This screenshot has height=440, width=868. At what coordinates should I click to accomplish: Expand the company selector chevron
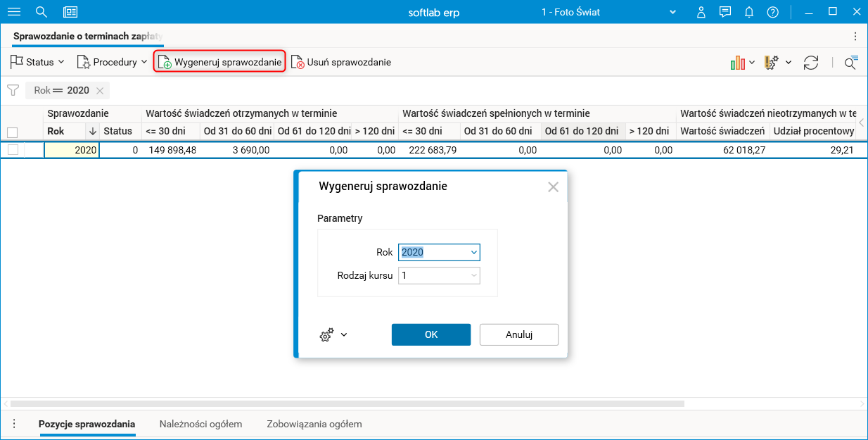(672, 12)
